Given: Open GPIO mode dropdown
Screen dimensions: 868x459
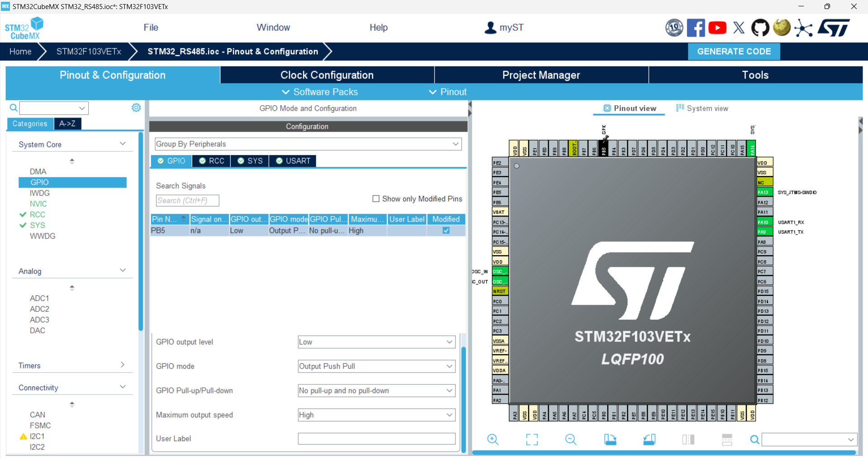Looking at the screenshot, I should (x=376, y=366).
